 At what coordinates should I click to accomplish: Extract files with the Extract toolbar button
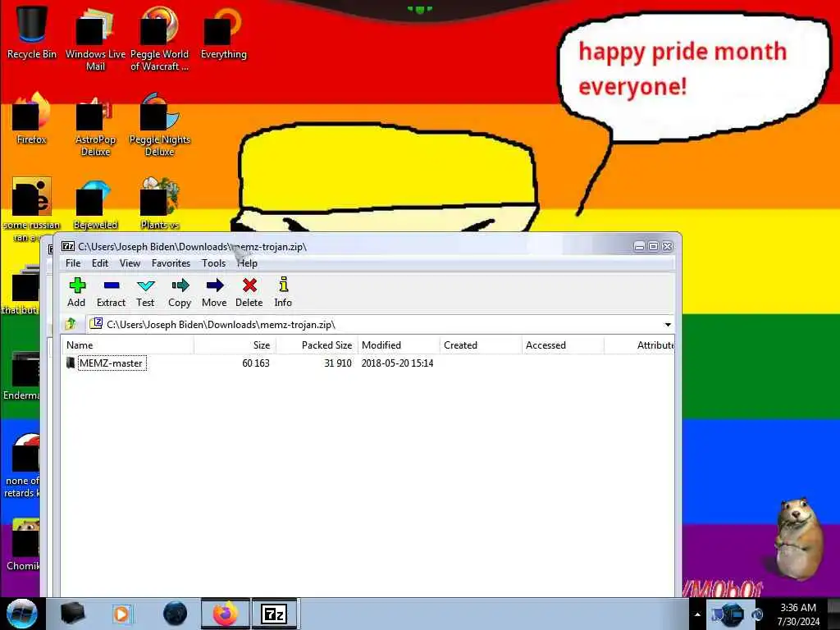pyautogui.click(x=111, y=293)
